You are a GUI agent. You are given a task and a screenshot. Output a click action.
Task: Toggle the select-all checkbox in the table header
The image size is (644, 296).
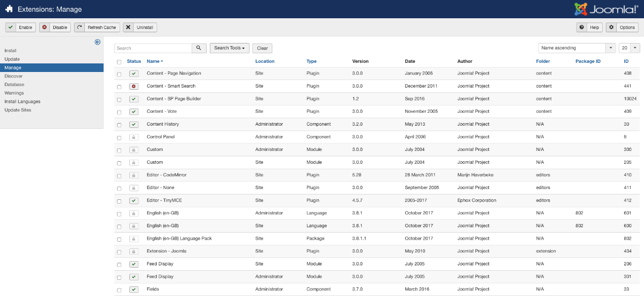(119, 62)
